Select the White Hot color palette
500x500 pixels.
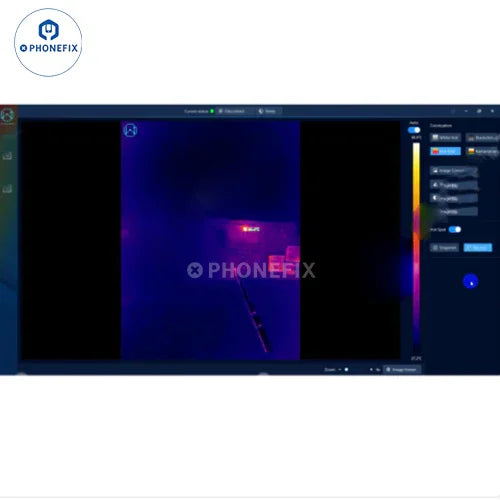[x=445, y=137]
